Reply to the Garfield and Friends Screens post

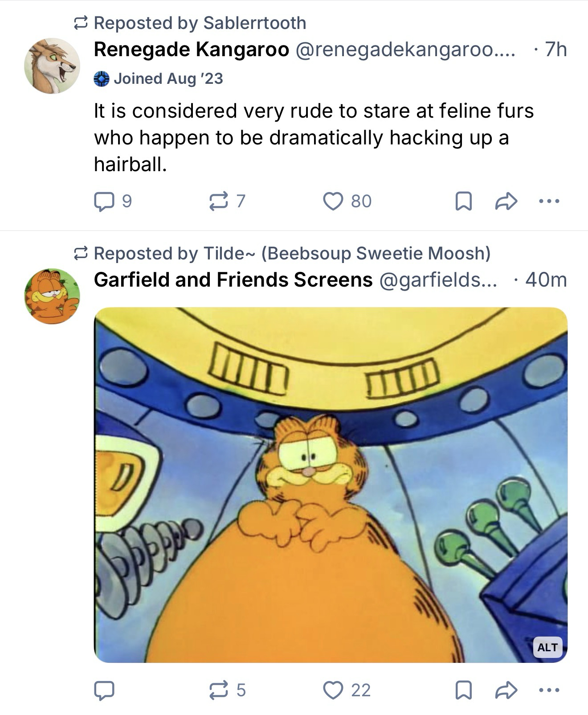104,690
